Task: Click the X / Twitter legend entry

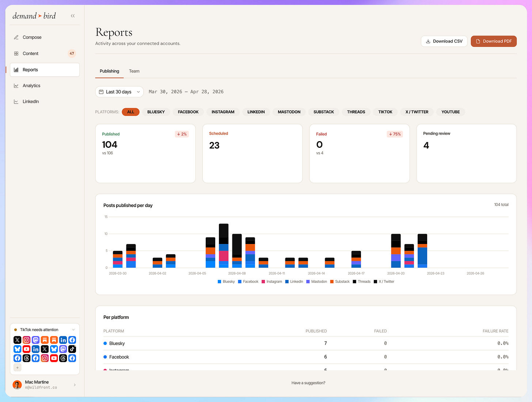Action: tap(384, 282)
